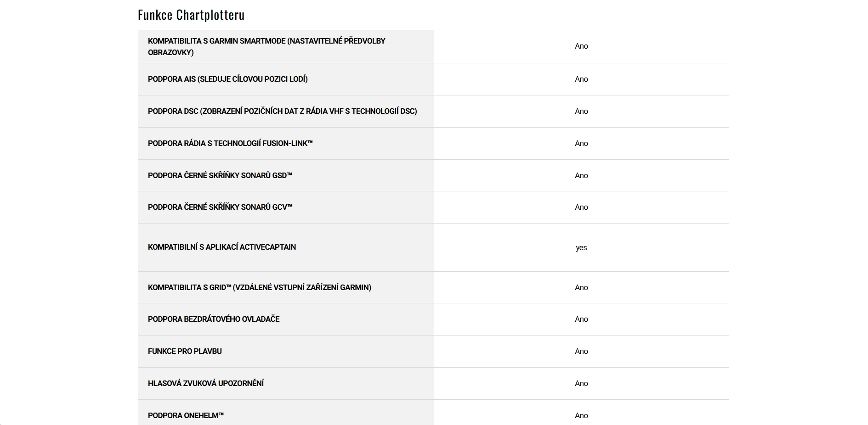This screenshot has width=868, height=425.
Task: Click the Ano value for Fusion-Link support
Action: [x=581, y=144]
